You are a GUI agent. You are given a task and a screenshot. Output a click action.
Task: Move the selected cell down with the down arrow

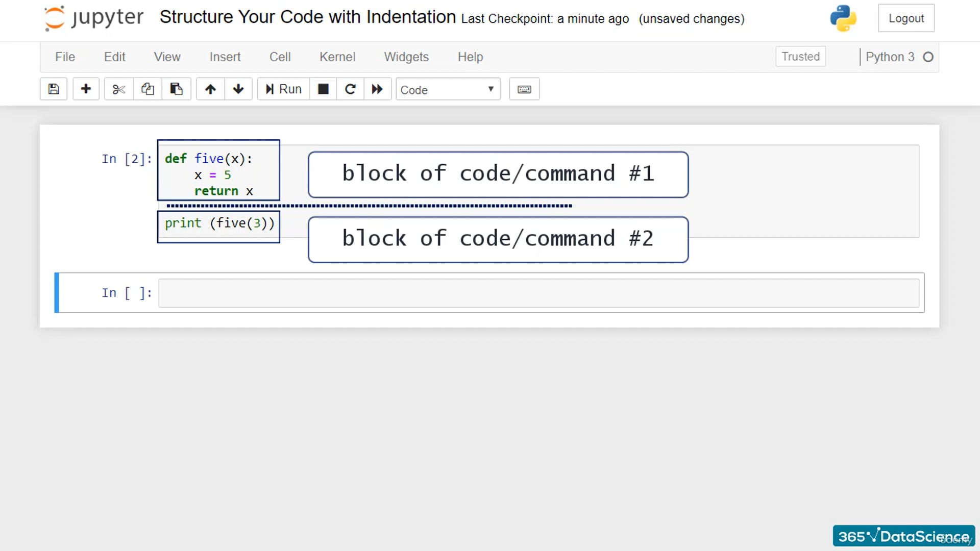coord(238,89)
